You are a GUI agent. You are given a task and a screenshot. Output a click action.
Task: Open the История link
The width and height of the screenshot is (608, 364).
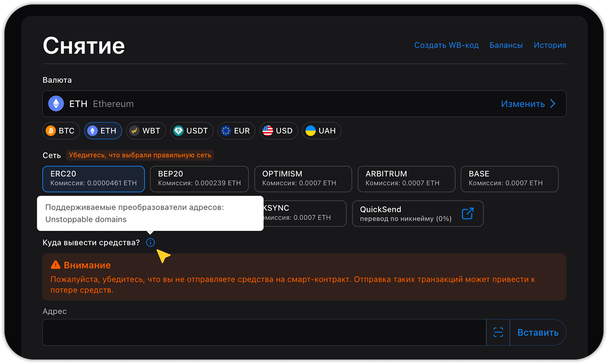click(x=549, y=45)
